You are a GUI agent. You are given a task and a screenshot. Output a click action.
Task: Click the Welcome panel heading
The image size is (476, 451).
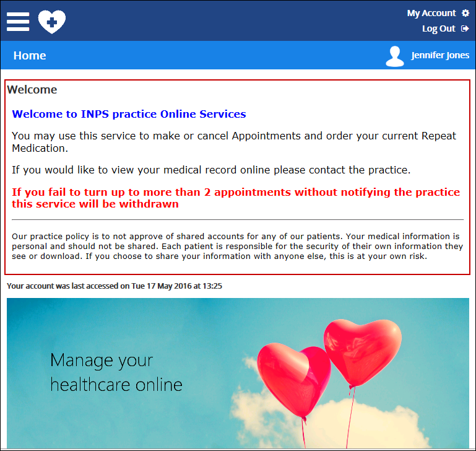[32, 90]
